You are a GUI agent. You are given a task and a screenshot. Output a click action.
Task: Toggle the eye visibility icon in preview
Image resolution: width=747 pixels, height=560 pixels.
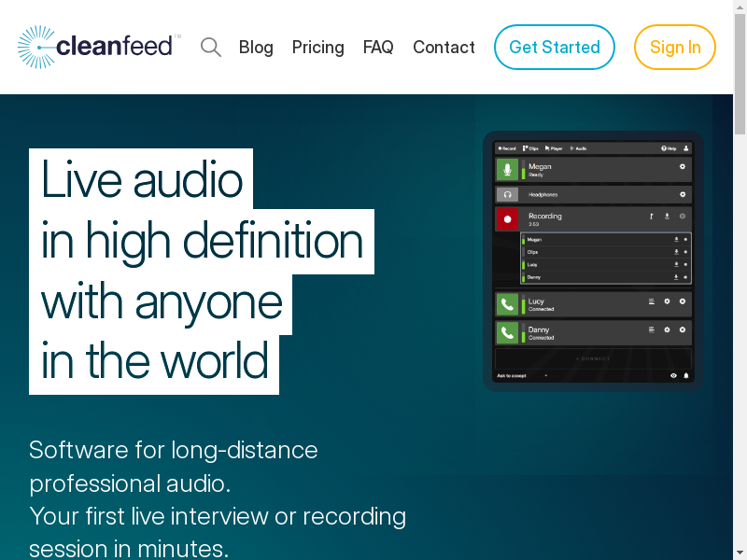pos(673,375)
